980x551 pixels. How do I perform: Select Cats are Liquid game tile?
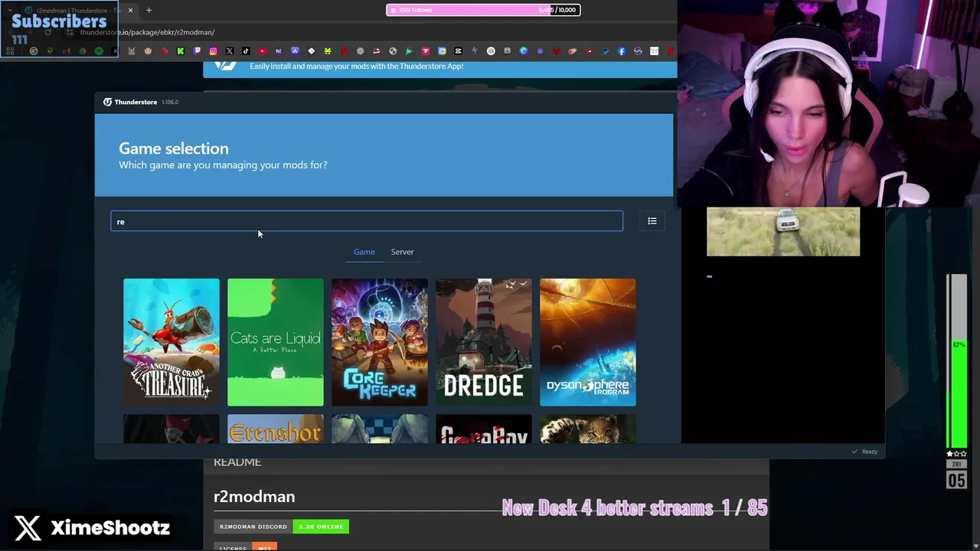tap(276, 342)
